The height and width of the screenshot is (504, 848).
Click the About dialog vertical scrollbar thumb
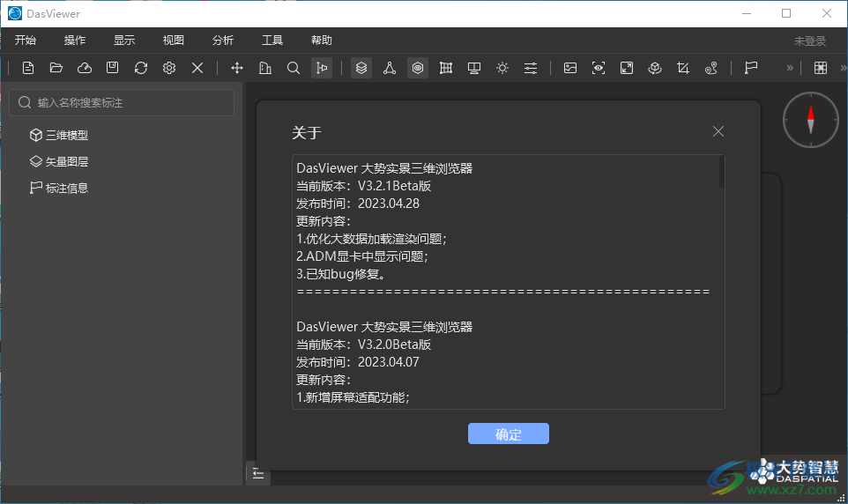tap(721, 173)
